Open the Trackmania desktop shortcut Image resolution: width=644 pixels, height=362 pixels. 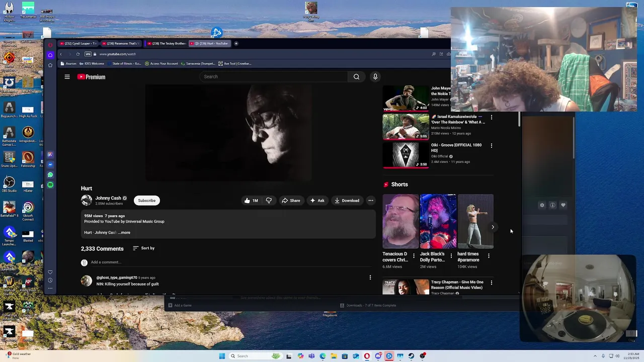28,10
